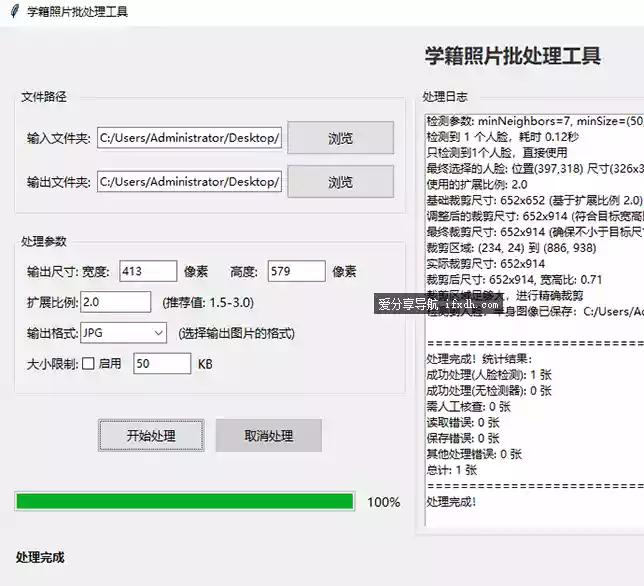Screen dimensions: 644x586
Task: Click log line '使用的扩展比例: 2.0'
Action: coord(477,184)
